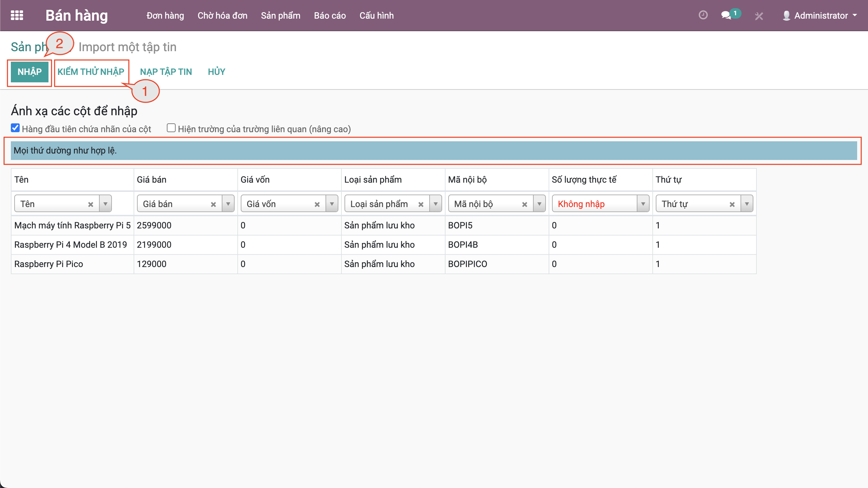The width and height of the screenshot is (868, 488).
Task: Open the Administrator user menu
Action: (x=821, y=16)
